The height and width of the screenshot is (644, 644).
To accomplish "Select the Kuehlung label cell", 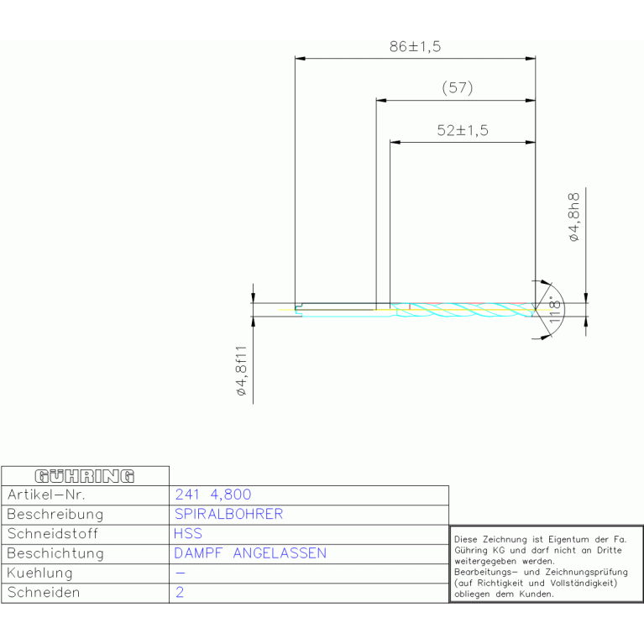I will (x=39, y=573).
